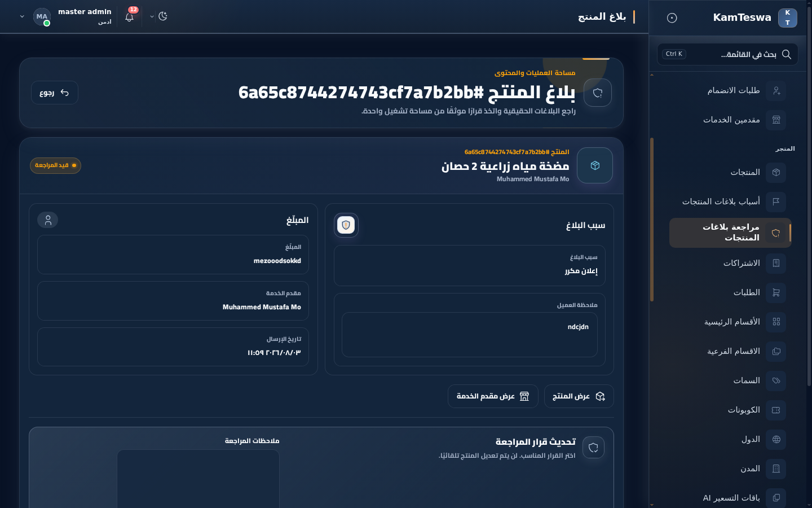
Task: Click the عرض مقدم الخدمة button
Action: click(x=493, y=396)
